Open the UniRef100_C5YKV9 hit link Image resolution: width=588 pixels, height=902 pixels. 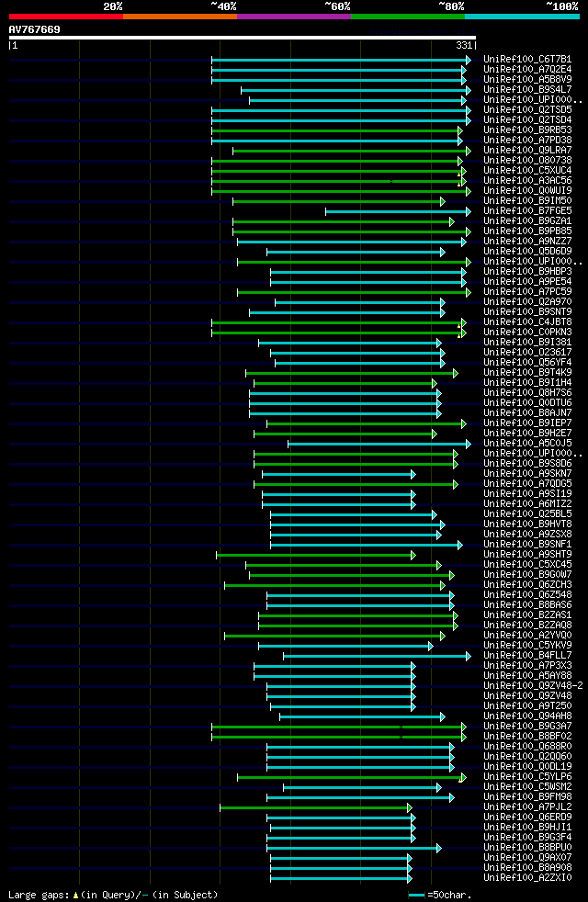(x=527, y=646)
